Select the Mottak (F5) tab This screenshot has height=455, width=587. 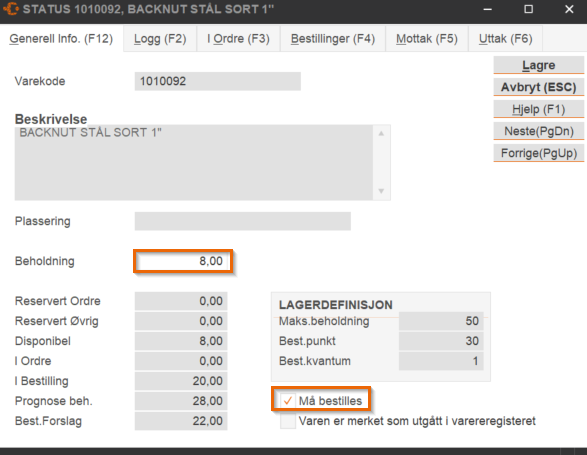tap(427, 39)
